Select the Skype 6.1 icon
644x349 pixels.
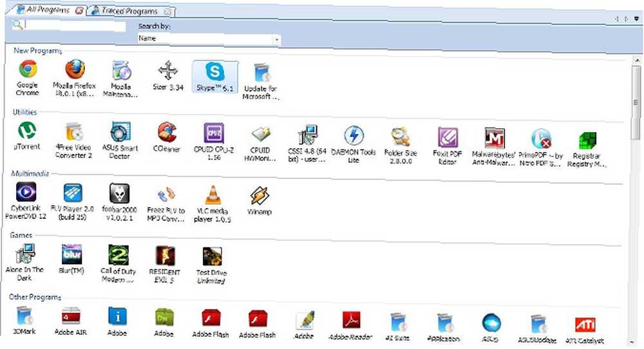click(215, 71)
